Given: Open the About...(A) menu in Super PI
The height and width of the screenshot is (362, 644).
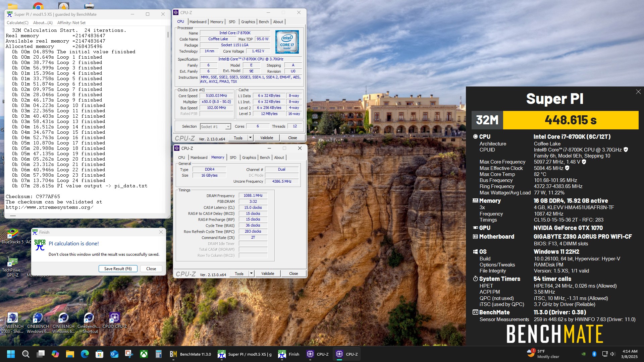Looking at the screenshot, I should click(43, 23).
